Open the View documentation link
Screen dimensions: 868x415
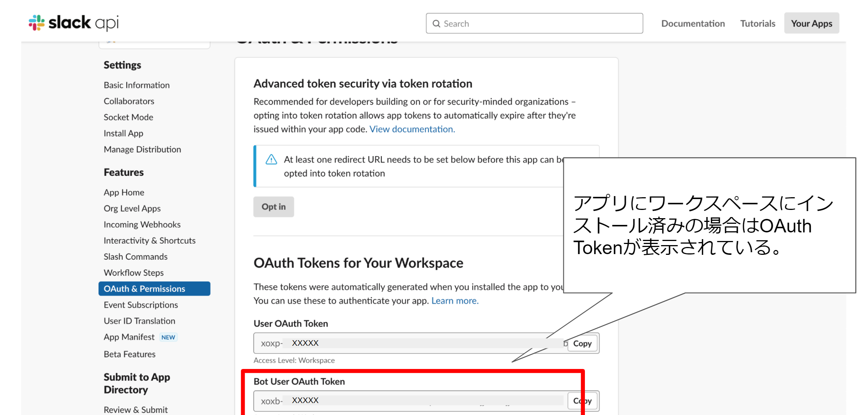(411, 129)
